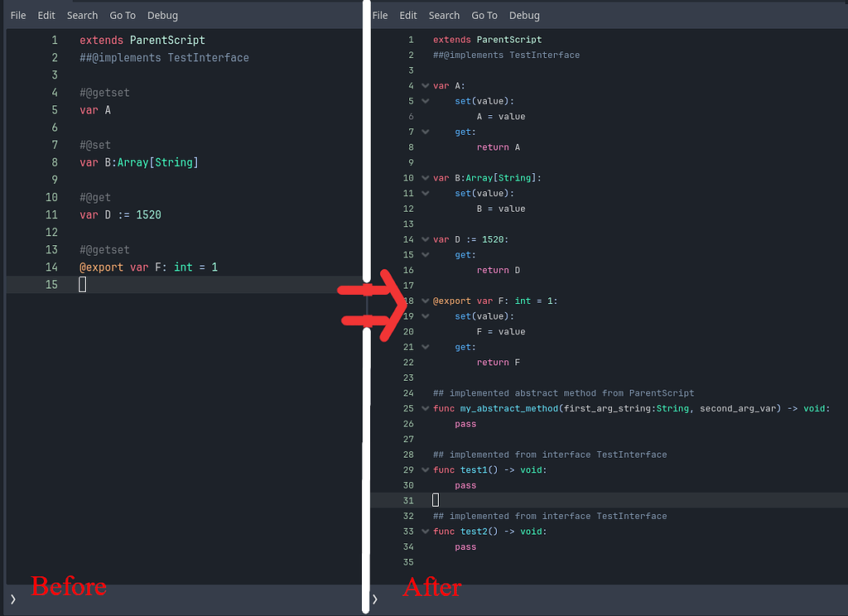Open the Edit menu in the right editor
The height and width of the screenshot is (616, 848).
407,15
